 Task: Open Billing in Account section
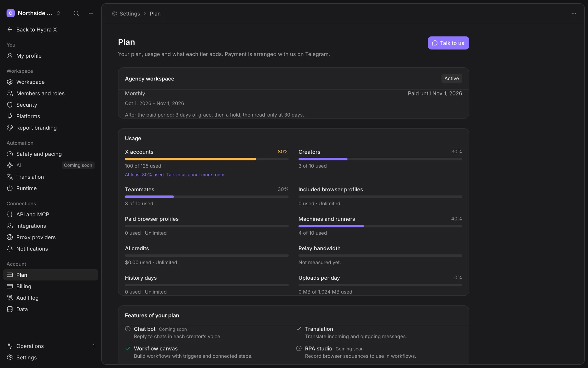click(51, 286)
